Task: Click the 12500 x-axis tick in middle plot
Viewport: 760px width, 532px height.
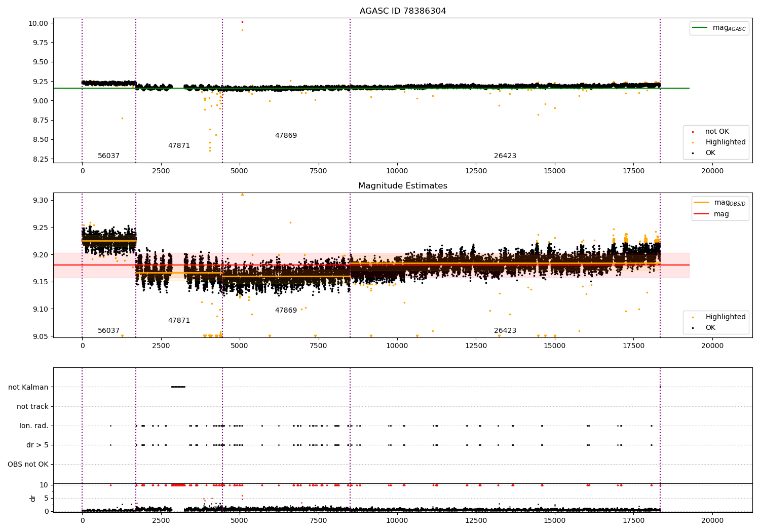Action: click(476, 346)
